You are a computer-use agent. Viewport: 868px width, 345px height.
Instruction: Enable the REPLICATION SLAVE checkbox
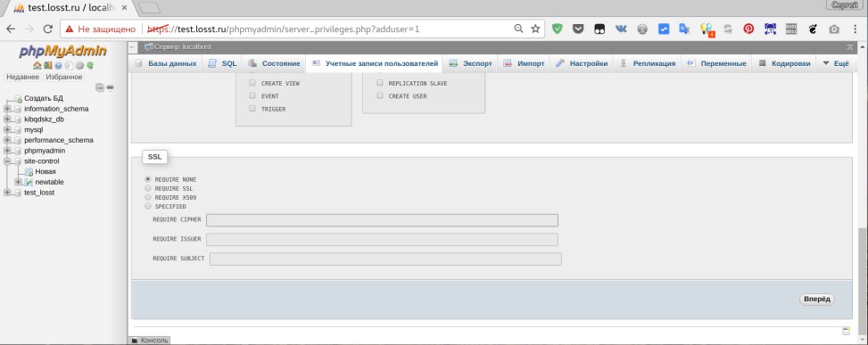[380, 83]
